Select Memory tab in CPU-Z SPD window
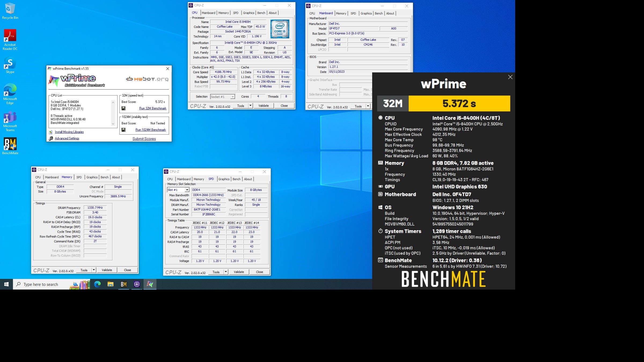This screenshot has height=362, width=644. 199,179
